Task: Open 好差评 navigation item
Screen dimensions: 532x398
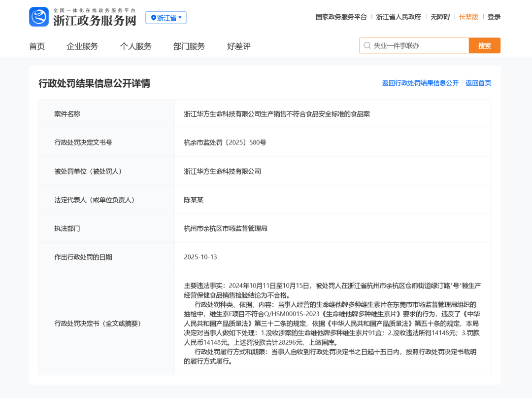Action: [238, 46]
